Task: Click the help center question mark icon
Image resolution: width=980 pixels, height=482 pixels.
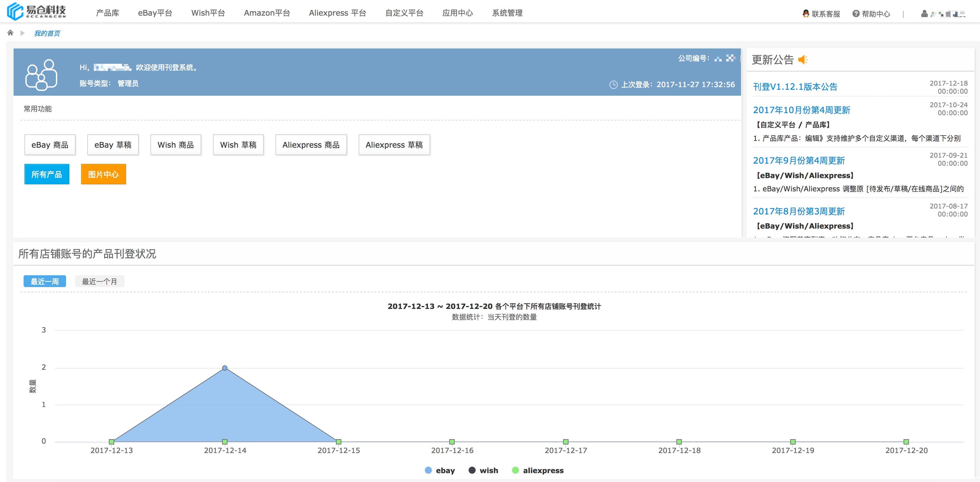Action: pos(856,13)
